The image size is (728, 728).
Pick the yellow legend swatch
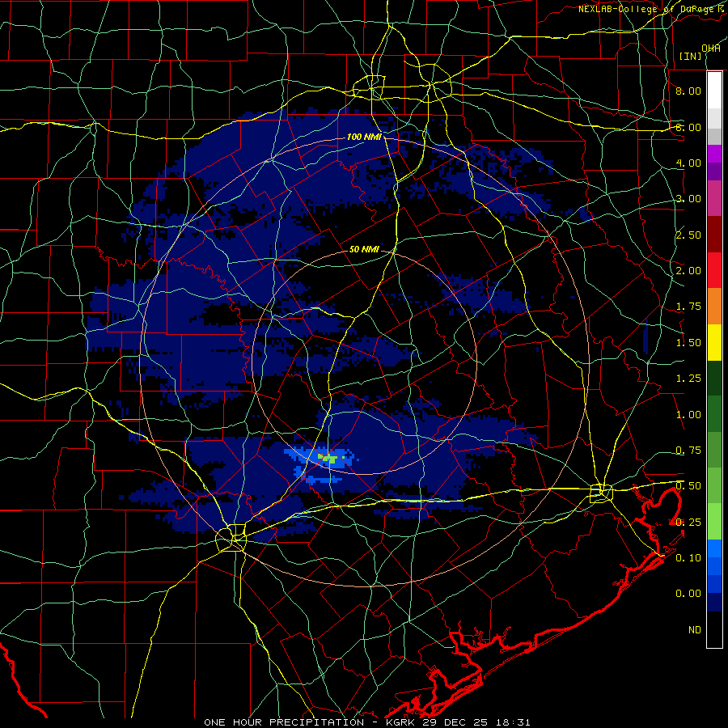point(714,342)
